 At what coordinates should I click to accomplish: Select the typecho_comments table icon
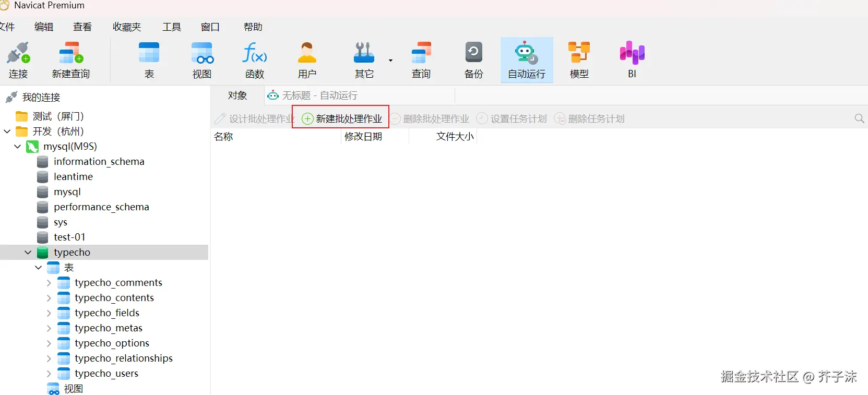pos(64,283)
